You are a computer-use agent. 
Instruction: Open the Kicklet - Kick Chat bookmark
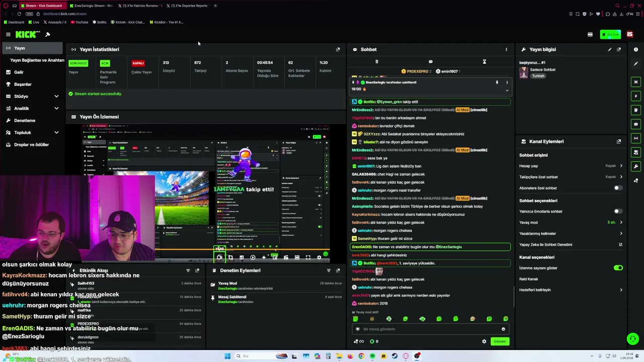pos(127,22)
